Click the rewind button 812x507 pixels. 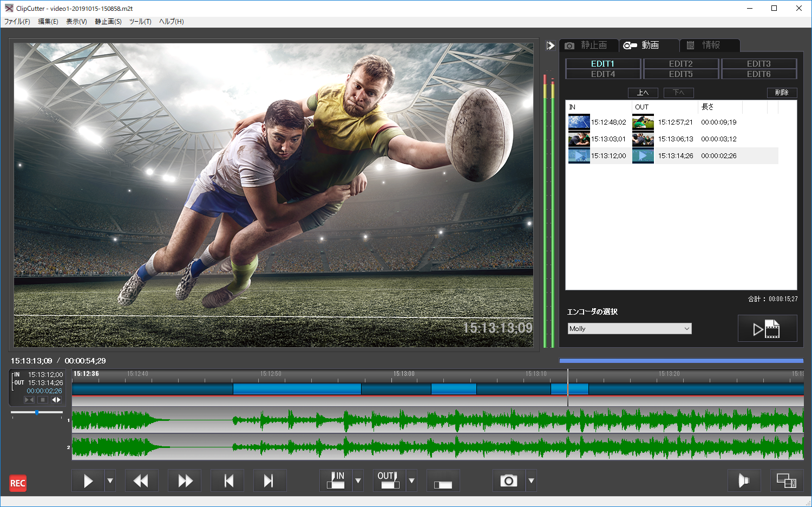pos(141,480)
